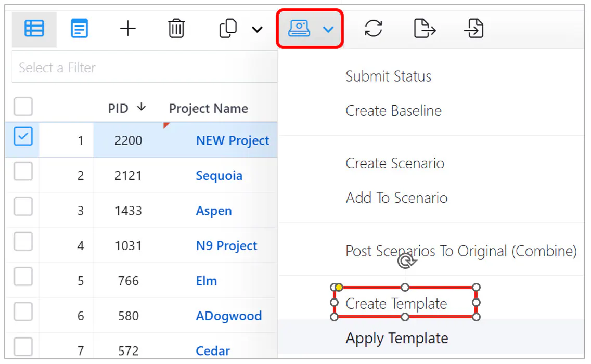This screenshot has width=591, height=364.
Task: Tick the select-all header checkbox
Action: point(23,107)
